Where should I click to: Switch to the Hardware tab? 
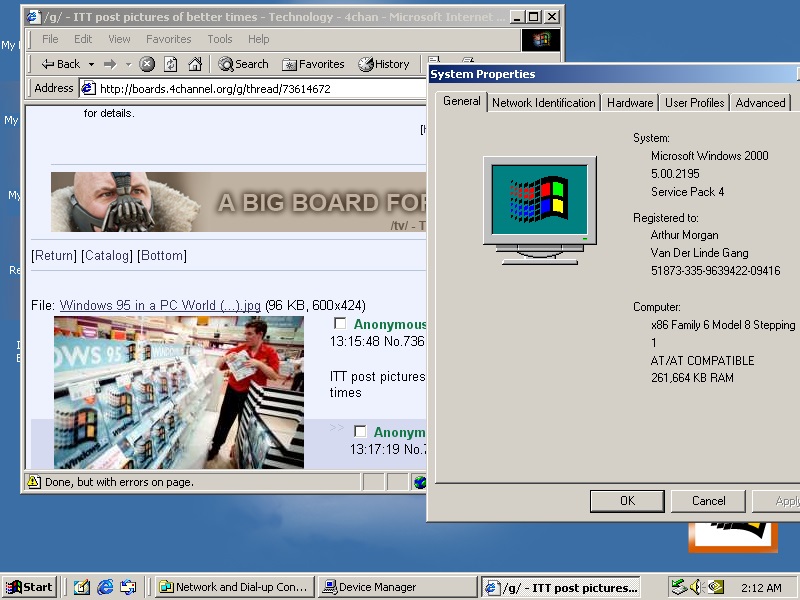click(630, 103)
